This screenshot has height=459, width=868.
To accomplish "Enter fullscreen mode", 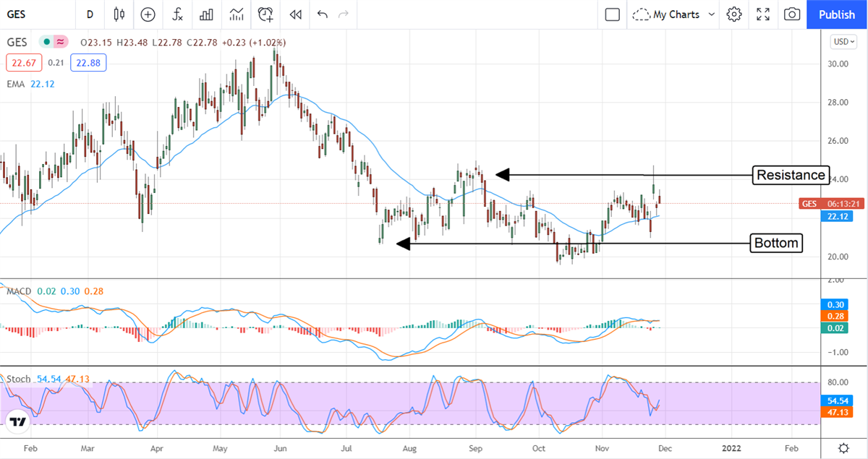I will (x=763, y=14).
